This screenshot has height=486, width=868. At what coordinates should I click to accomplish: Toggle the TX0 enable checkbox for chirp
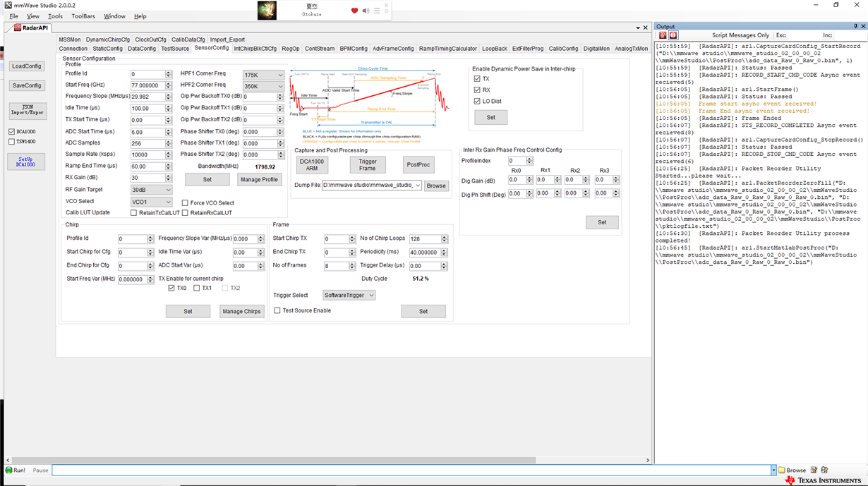[171, 288]
